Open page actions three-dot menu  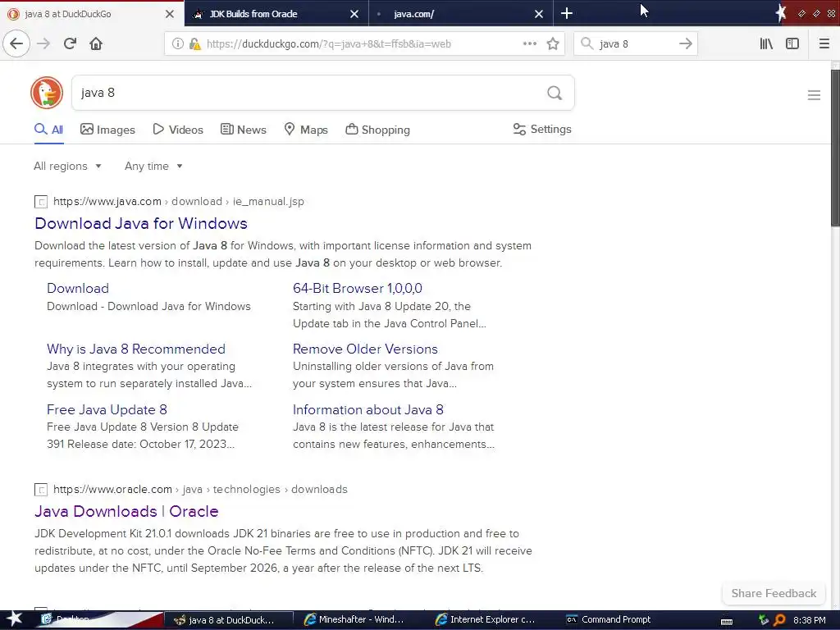pyautogui.click(x=529, y=43)
